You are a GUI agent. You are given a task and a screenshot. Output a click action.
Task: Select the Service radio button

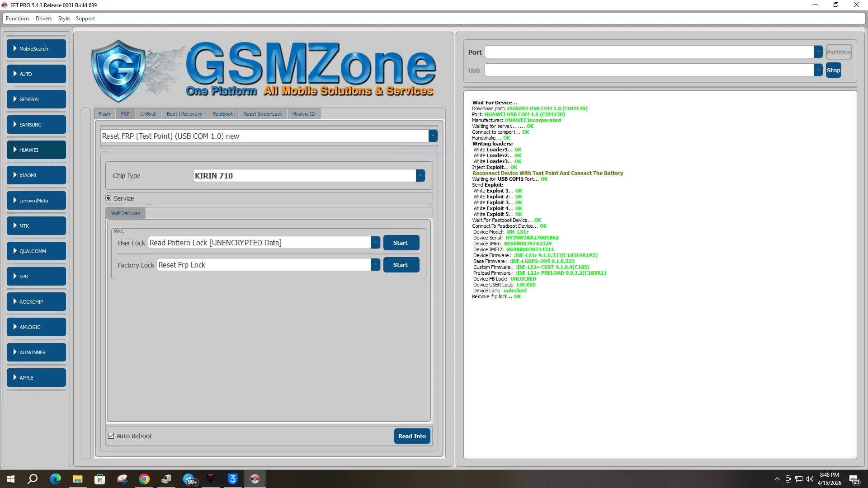coord(108,198)
